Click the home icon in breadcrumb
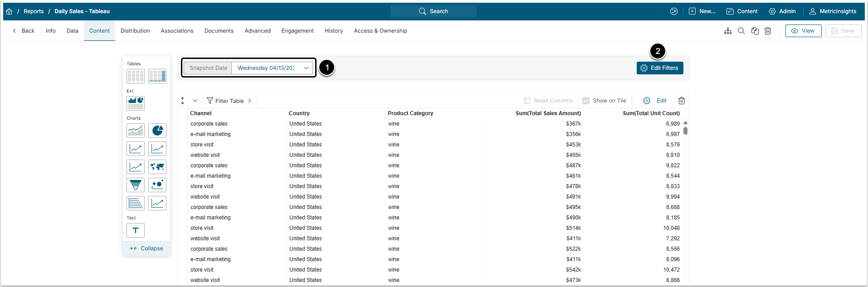The image size is (868, 287). (x=9, y=11)
